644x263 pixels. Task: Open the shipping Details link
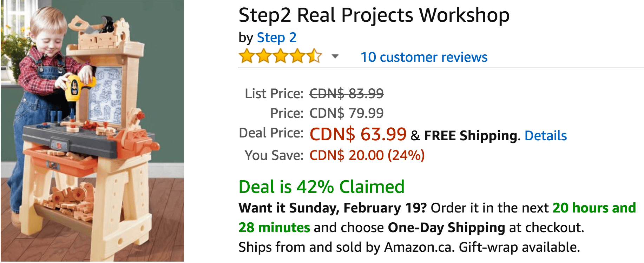[546, 136]
